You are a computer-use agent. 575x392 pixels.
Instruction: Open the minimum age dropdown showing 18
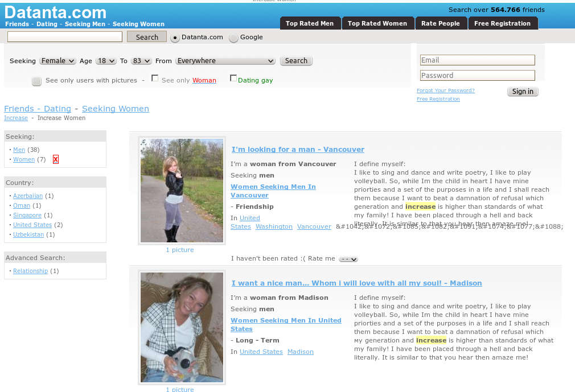(106, 61)
